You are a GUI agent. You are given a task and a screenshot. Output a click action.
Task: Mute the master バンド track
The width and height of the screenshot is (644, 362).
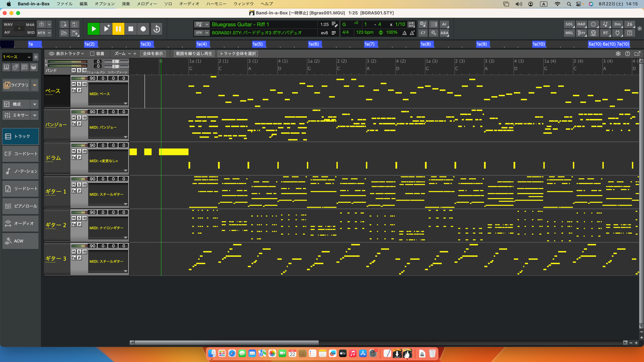(x=74, y=70)
